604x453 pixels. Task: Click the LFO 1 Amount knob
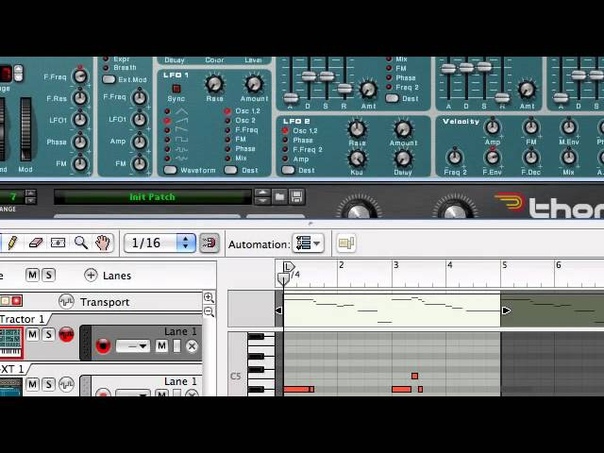254,84
